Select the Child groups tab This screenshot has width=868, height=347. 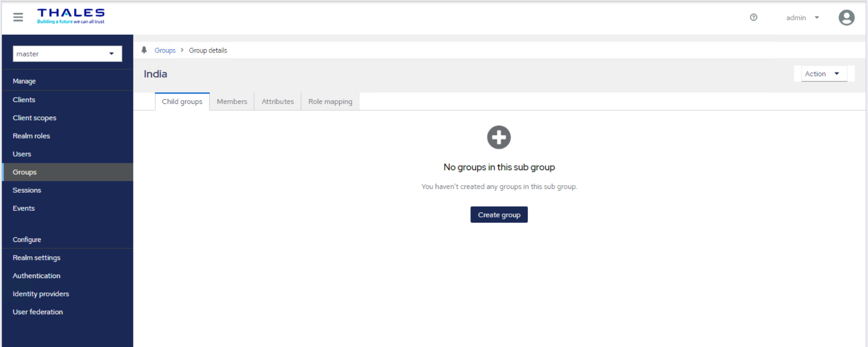coord(182,102)
